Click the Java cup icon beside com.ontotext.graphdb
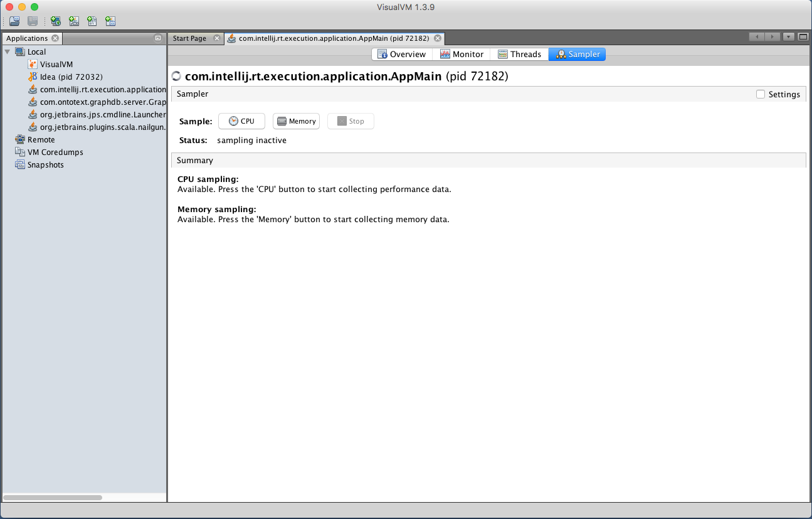 [x=33, y=102]
